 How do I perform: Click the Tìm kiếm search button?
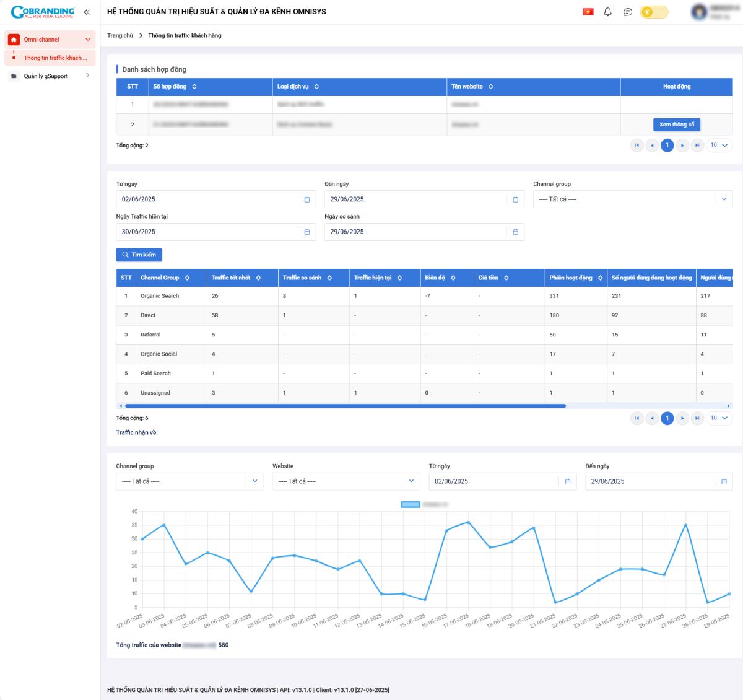pos(139,255)
